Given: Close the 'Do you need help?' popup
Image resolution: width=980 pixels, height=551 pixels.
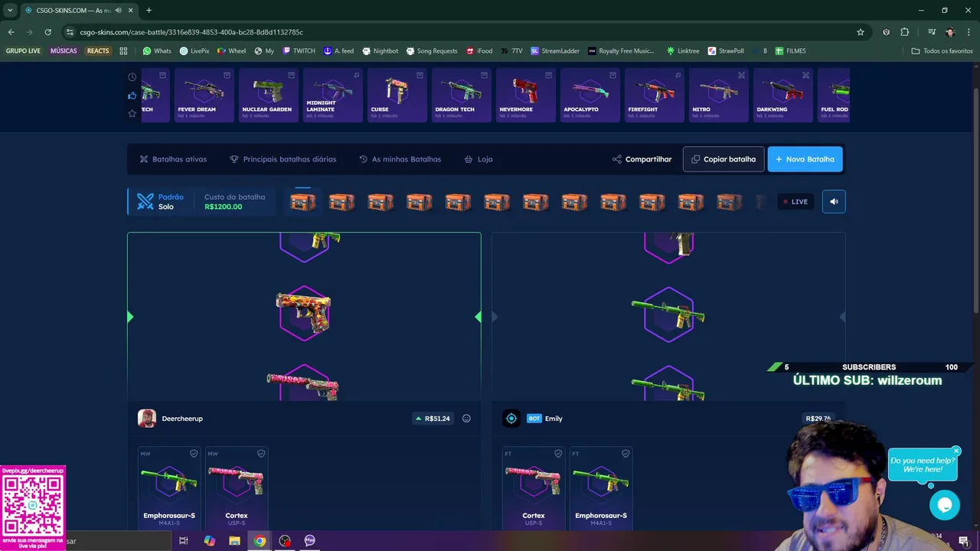Looking at the screenshot, I should pyautogui.click(x=956, y=451).
